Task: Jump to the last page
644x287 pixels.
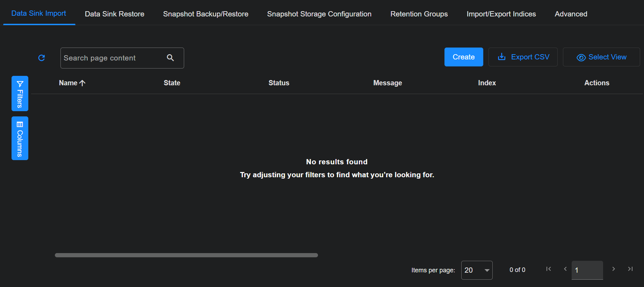Action: [630, 269]
